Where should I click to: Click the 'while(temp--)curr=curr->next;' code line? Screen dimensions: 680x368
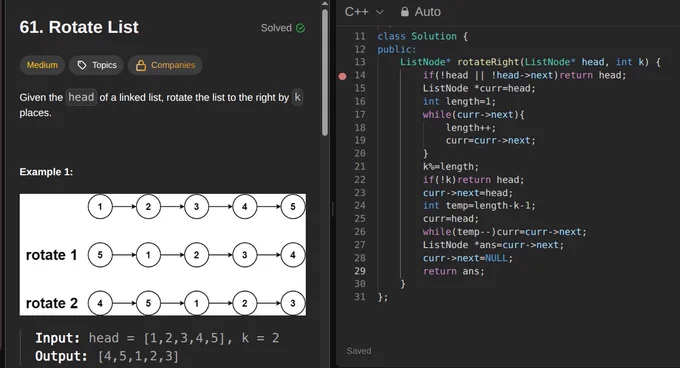505,232
